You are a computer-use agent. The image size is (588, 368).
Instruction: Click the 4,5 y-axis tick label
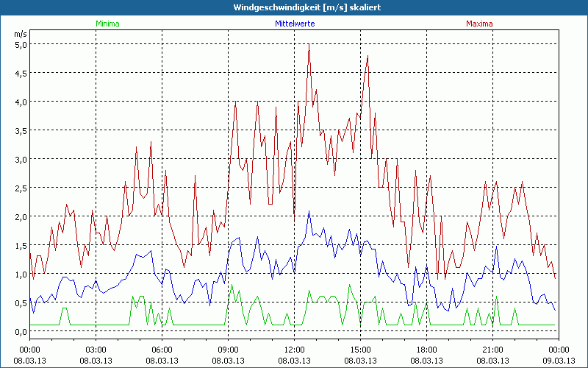(21, 73)
